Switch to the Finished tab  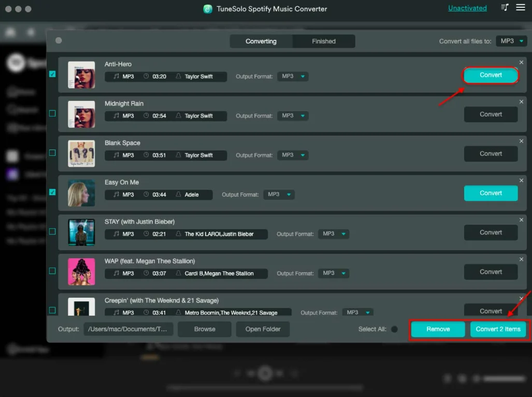(324, 41)
